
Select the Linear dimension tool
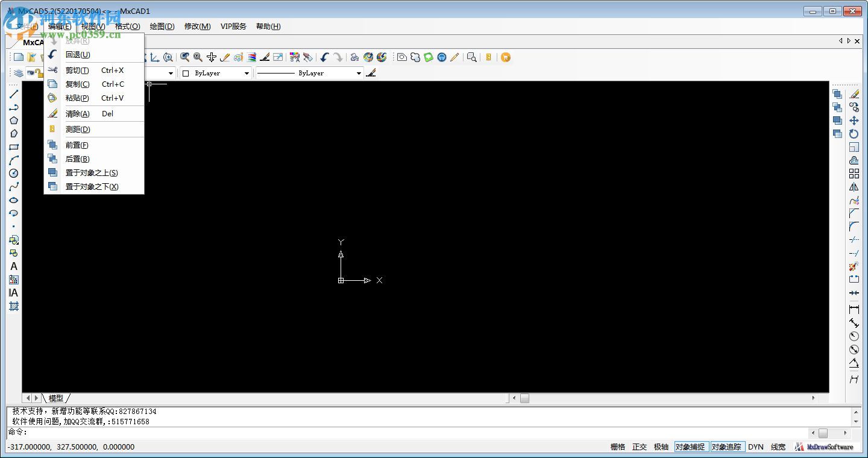[x=854, y=309]
